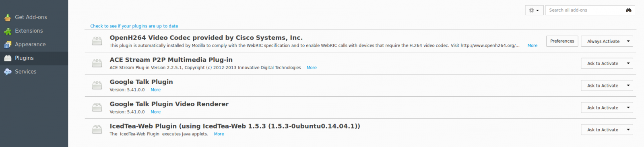Click the Appearance paintbrush icon
This screenshot has width=644, height=147.
pyautogui.click(x=8, y=45)
